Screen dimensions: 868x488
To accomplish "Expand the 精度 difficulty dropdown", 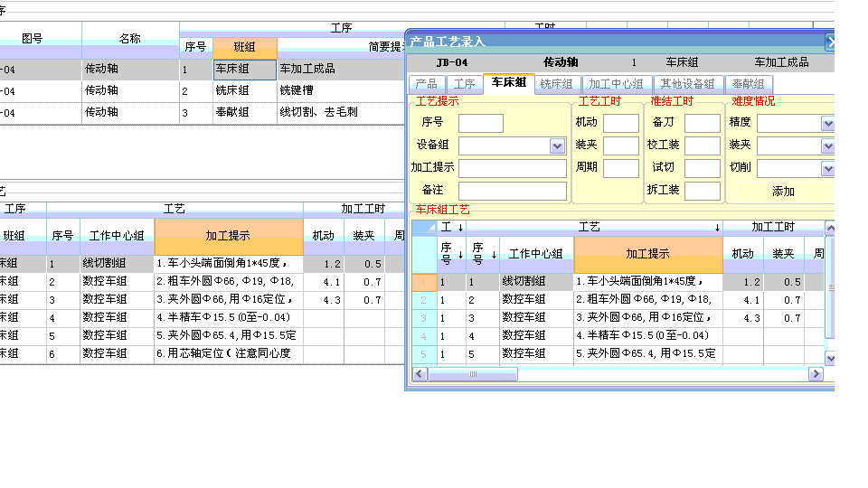I will click(x=827, y=124).
